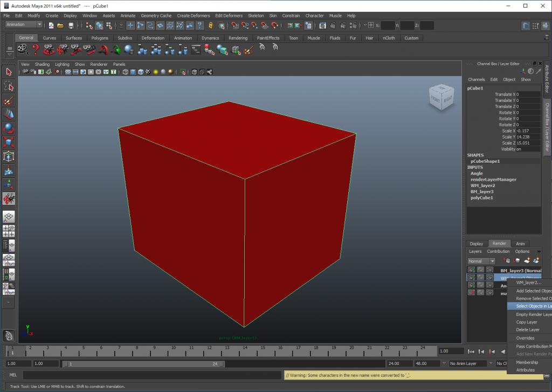Open the viewport Shading menu
552x392 pixels.
tap(42, 65)
